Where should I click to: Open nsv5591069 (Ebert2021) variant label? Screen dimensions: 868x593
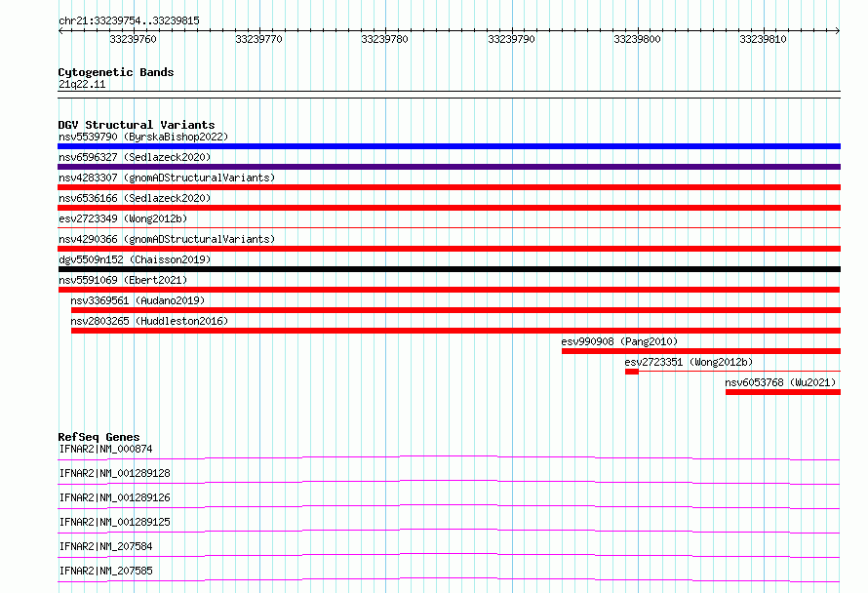point(123,280)
